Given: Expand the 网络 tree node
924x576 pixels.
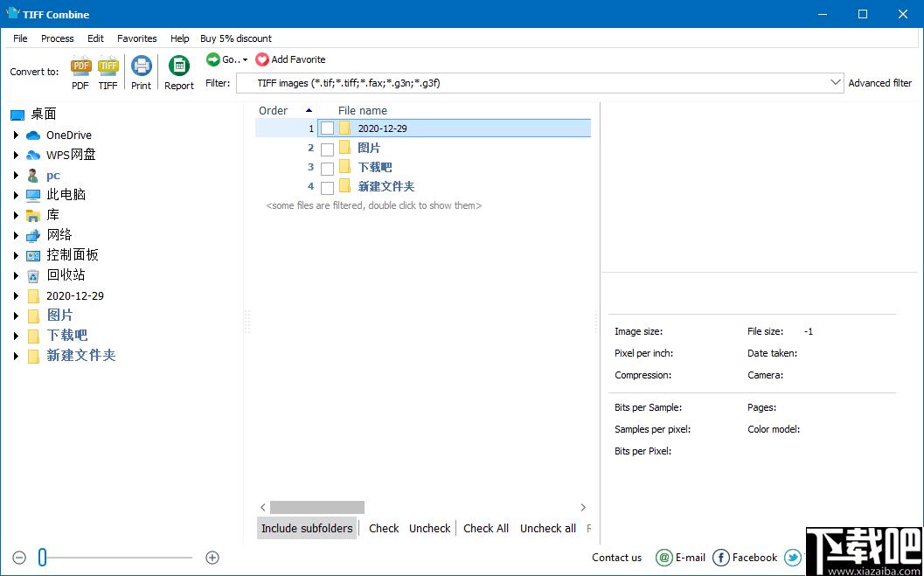Looking at the screenshot, I should pos(16,236).
